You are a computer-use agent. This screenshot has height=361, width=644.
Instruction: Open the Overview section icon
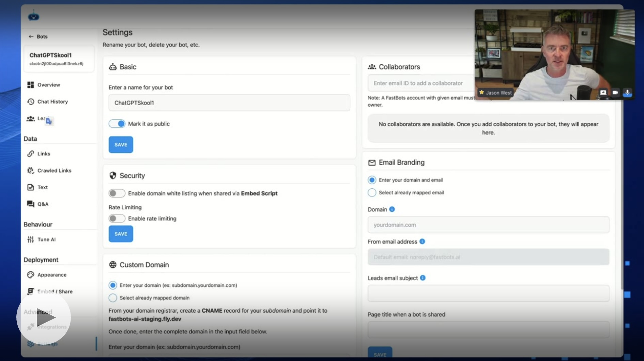[31, 84]
